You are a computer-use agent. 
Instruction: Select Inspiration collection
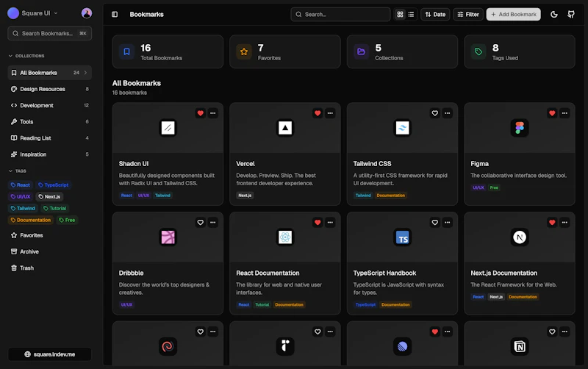coord(49,154)
